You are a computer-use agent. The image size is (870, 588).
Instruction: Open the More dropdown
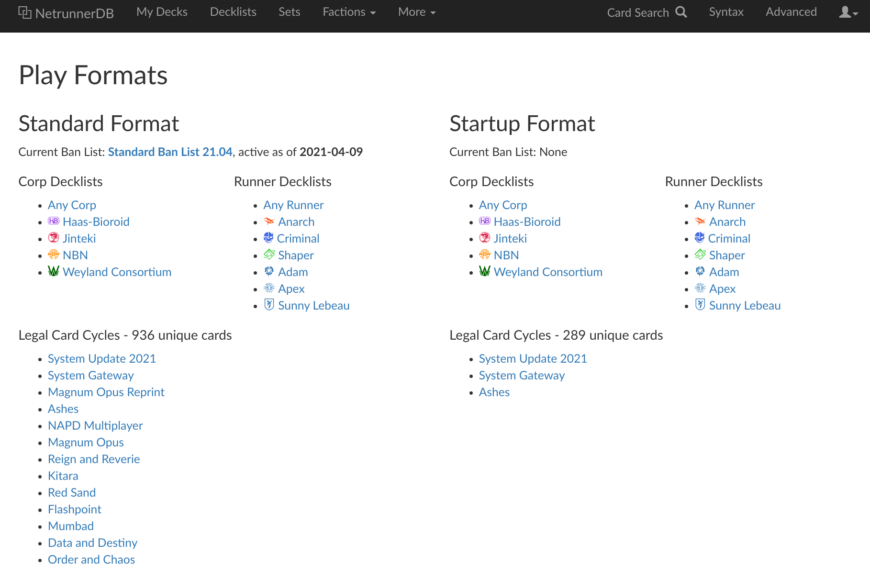[x=416, y=12]
